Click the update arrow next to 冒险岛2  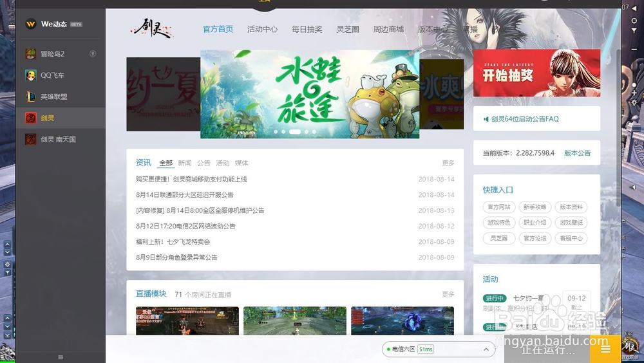click(93, 53)
